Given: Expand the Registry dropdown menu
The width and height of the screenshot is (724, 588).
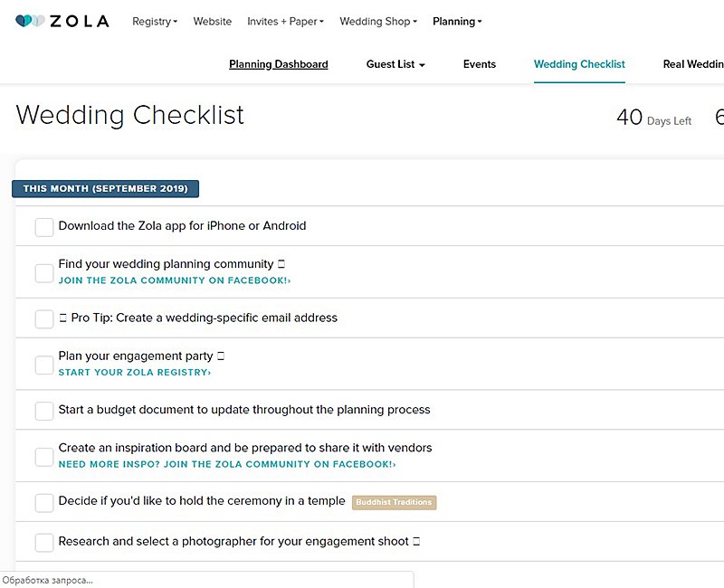Looking at the screenshot, I should coord(155,21).
